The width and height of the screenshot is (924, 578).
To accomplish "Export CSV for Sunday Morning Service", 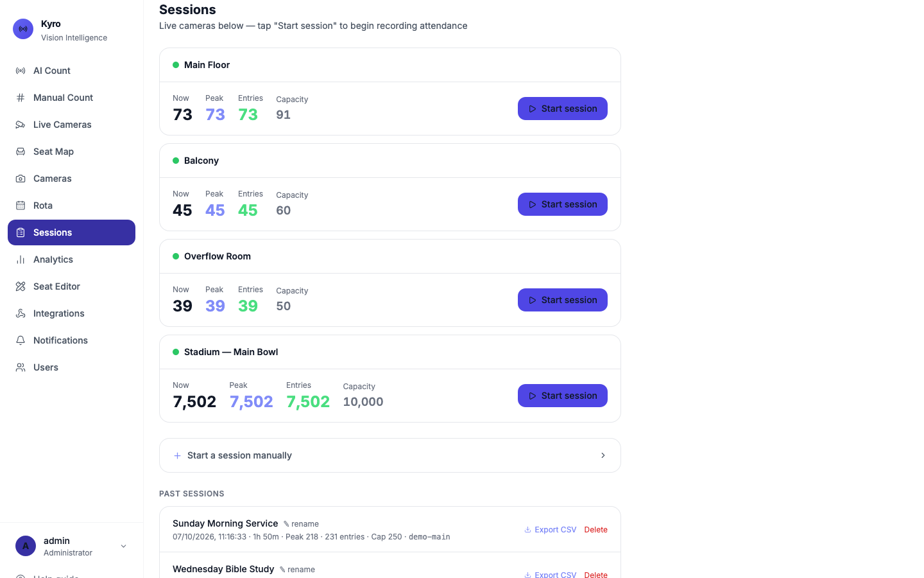I will coord(550,530).
